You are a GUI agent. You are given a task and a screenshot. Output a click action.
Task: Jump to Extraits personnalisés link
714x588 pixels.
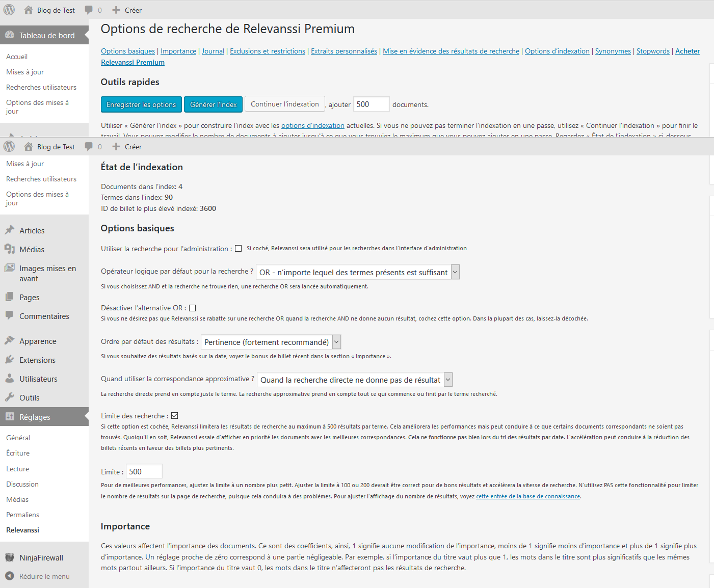point(344,51)
